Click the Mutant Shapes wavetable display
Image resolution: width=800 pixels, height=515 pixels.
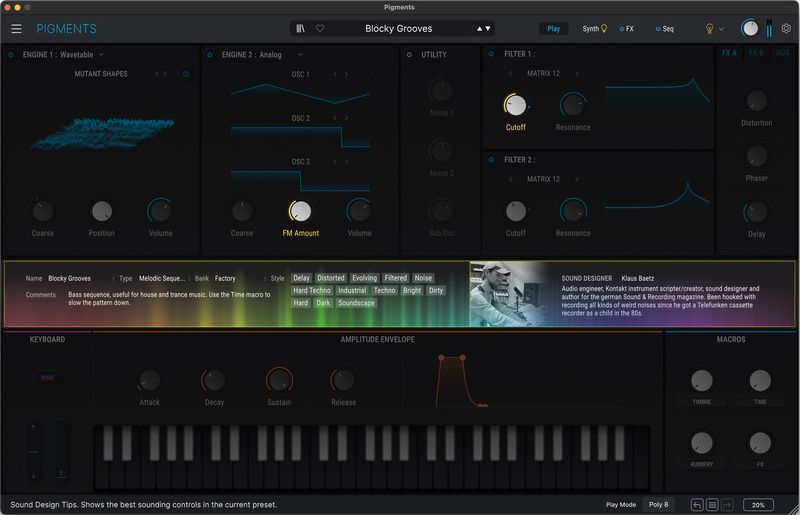pyautogui.click(x=102, y=133)
